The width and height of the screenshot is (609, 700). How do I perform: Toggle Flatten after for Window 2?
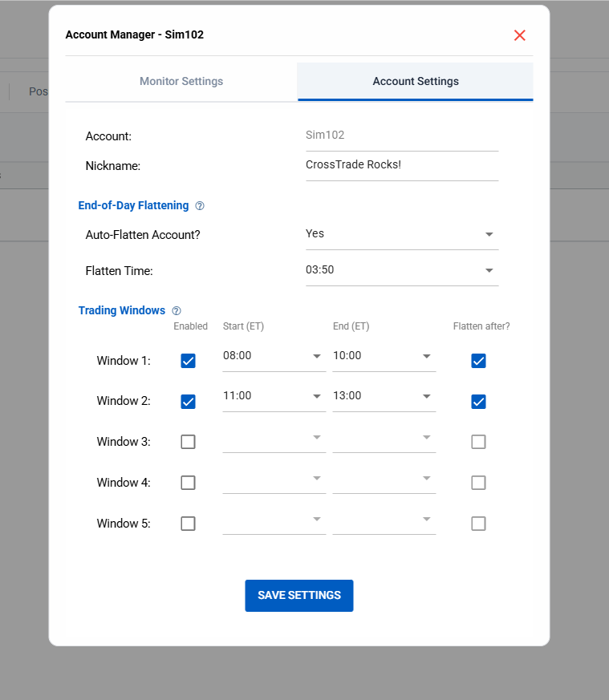478,402
